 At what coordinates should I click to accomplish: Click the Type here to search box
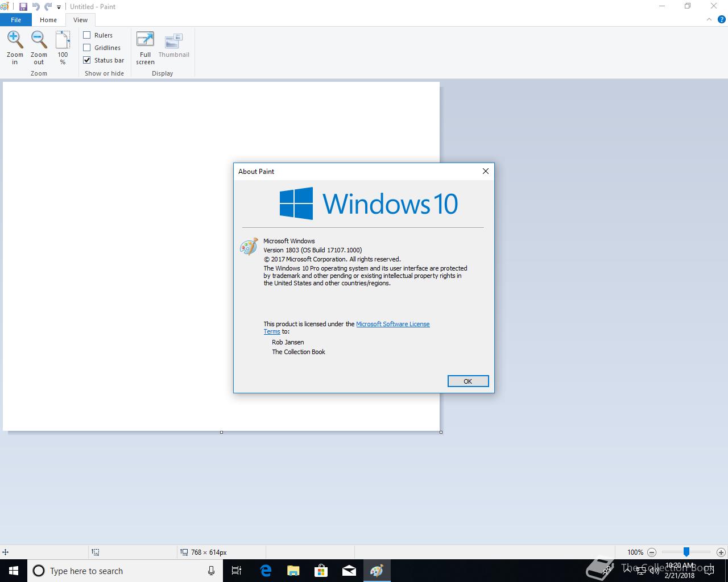click(x=124, y=571)
